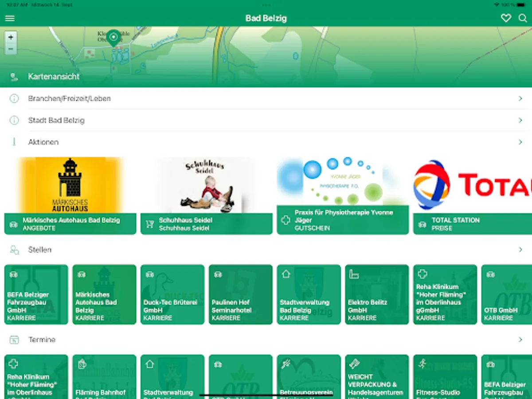Open favorites heart icon

click(506, 18)
